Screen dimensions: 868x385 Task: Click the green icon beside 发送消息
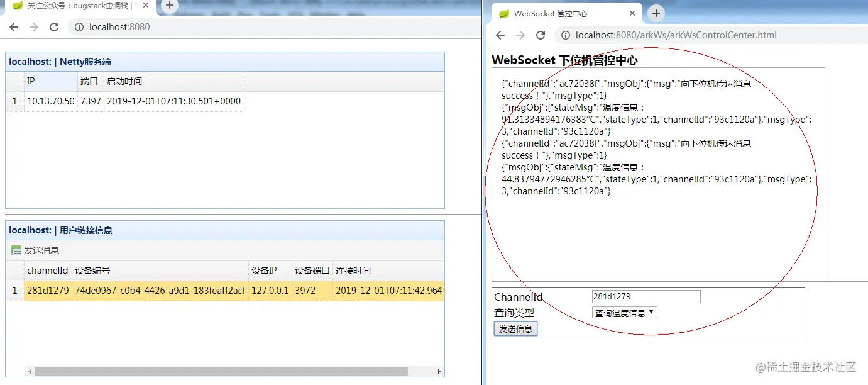coord(16,250)
